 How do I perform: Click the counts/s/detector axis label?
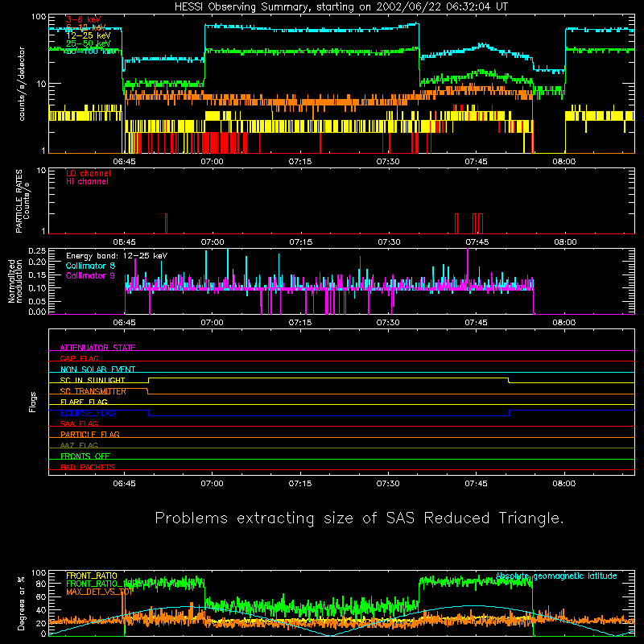(22, 84)
